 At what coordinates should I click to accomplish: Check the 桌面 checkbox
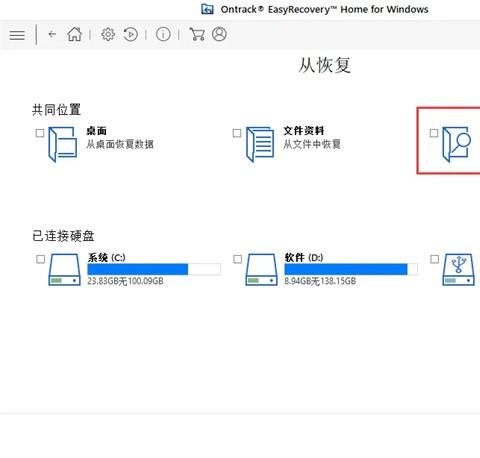pos(40,133)
